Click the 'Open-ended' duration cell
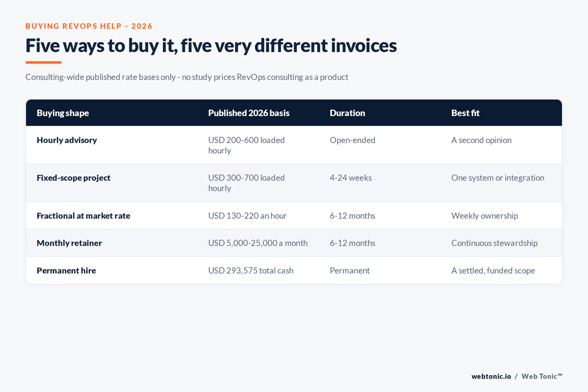 tap(352, 140)
